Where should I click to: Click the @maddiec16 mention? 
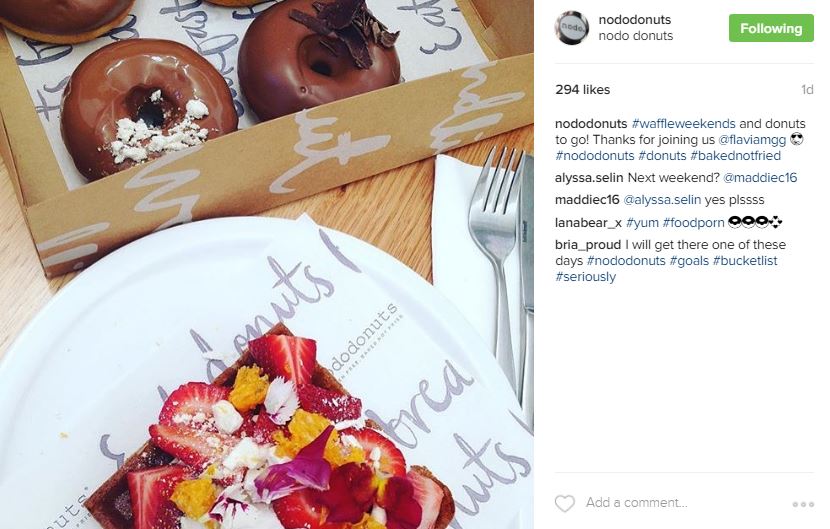click(x=760, y=178)
